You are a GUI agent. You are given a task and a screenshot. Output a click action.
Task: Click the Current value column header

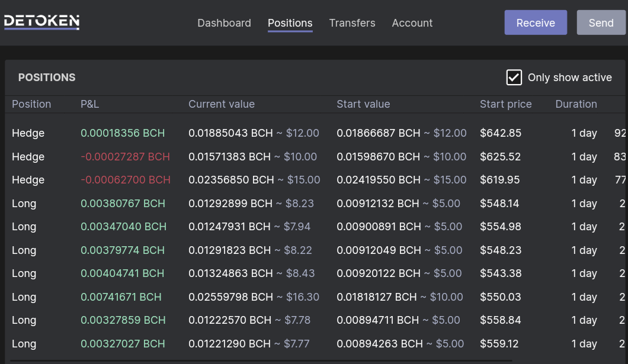[x=222, y=104]
